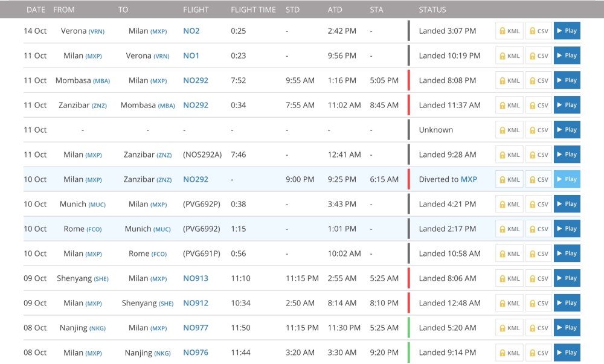
Task: Click the FLIGHT TIME column header
Action: (253, 10)
